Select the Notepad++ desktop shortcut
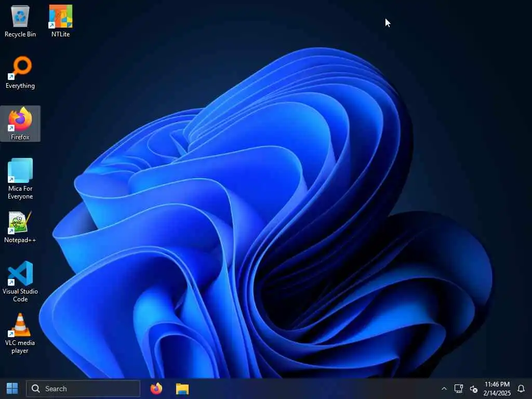This screenshot has width=532, height=399. pyautogui.click(x=20, y=227)
